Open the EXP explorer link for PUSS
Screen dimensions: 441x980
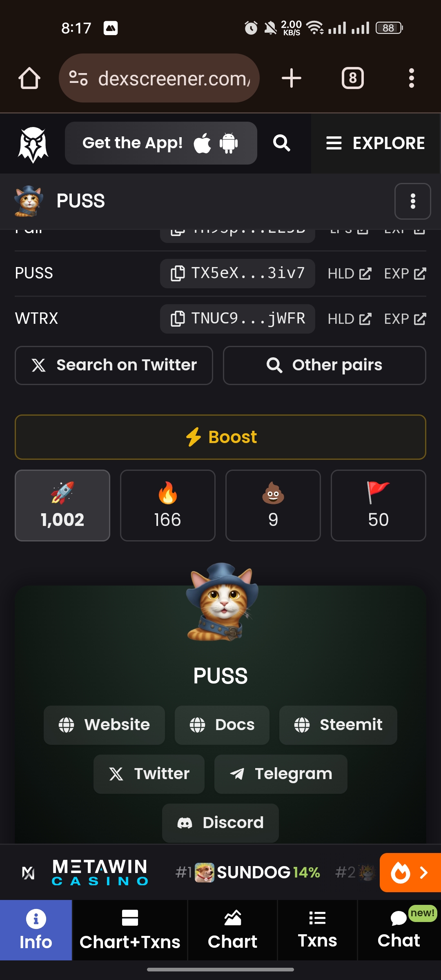click(405, 274)
